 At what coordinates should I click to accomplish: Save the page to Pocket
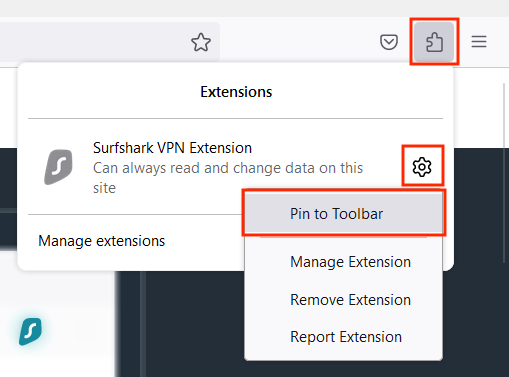tap(389, 42)
